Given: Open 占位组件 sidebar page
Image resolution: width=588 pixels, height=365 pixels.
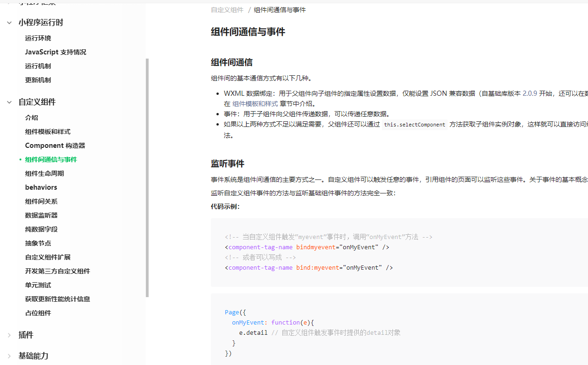Looking at the screenshot, I should coord(38,313).
